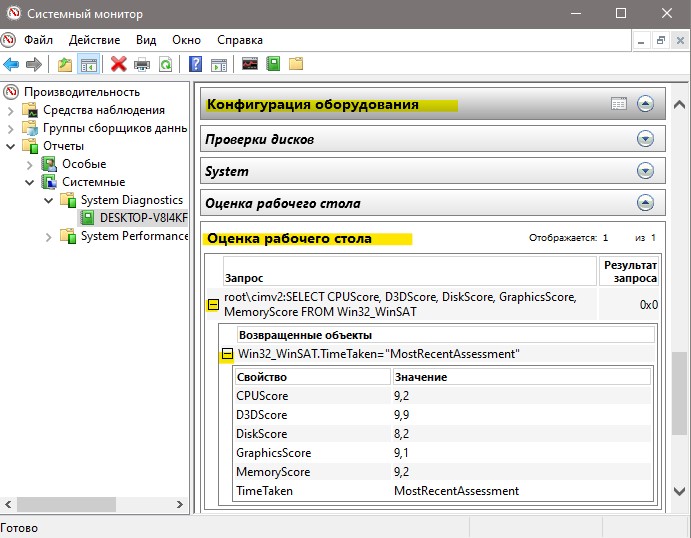This screenshot has height=538, width=691.
Task: Click the Up one level folder icon
Action: coord(65,65)
